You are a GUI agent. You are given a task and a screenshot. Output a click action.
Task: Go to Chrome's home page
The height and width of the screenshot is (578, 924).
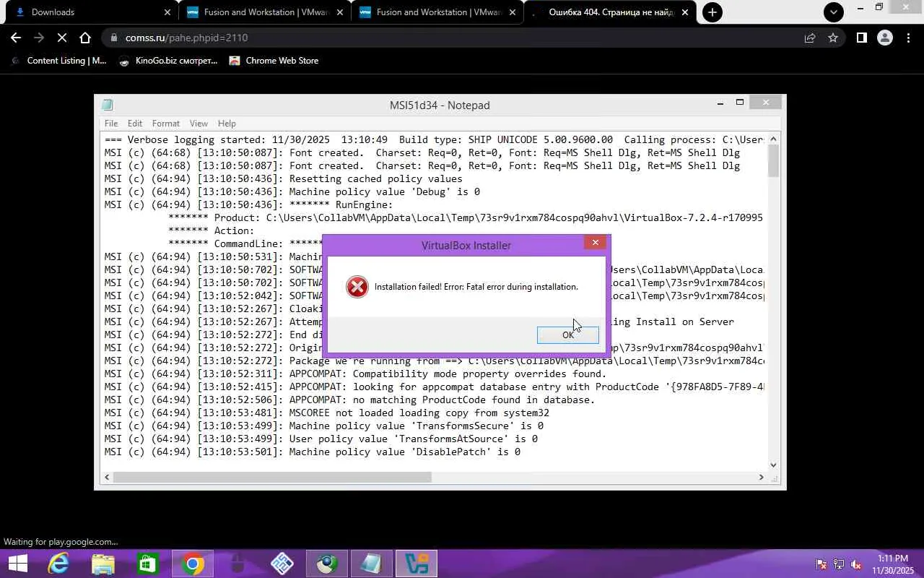(x=85, y=38)
